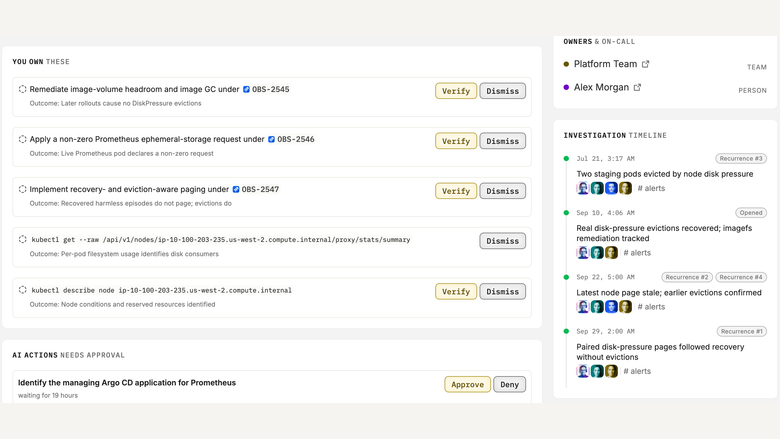Image resolution: width=780 pixels, height=439 pixels.
Task: Dismiss the OBS-2547 eviction-aware paging task
Action: pyautogui.click(x=502, y=191)
